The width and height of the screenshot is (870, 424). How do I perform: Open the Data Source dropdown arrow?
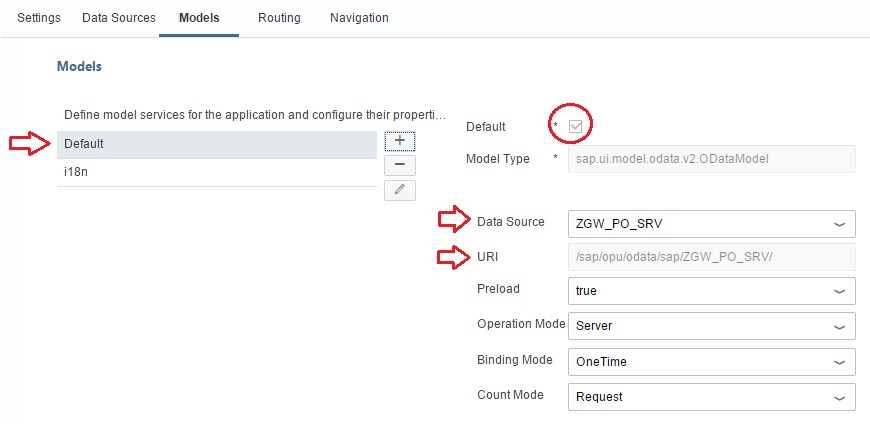tap(839, 224)
